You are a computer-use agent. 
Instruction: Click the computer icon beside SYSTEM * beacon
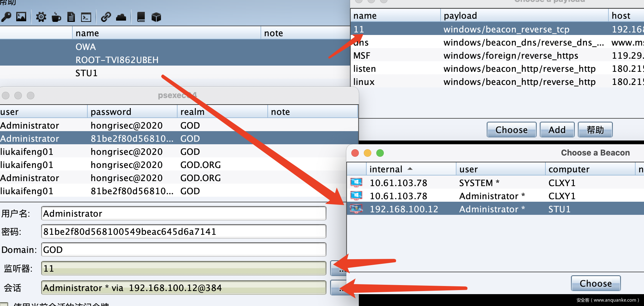(x=356, y=183)
